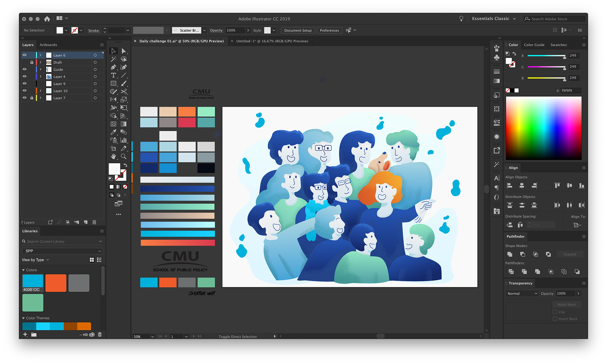This screenshot has height=364, width=607.
Task: Open the SPP library dropdown
Action: (x=62, y=251)
